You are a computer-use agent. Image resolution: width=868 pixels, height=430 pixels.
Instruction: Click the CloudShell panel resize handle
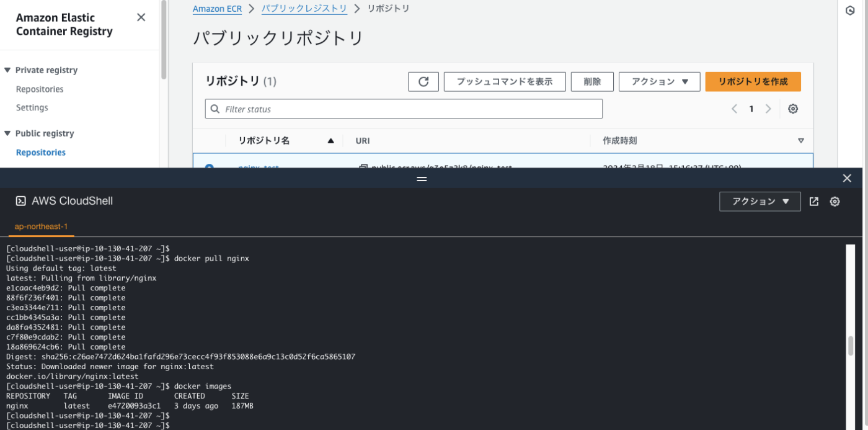(422, 178)
